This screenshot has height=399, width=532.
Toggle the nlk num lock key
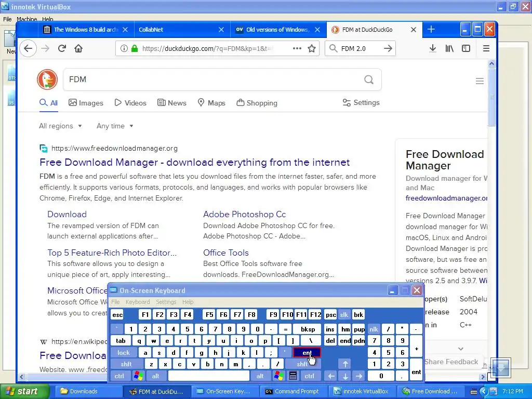pos(374,329)
